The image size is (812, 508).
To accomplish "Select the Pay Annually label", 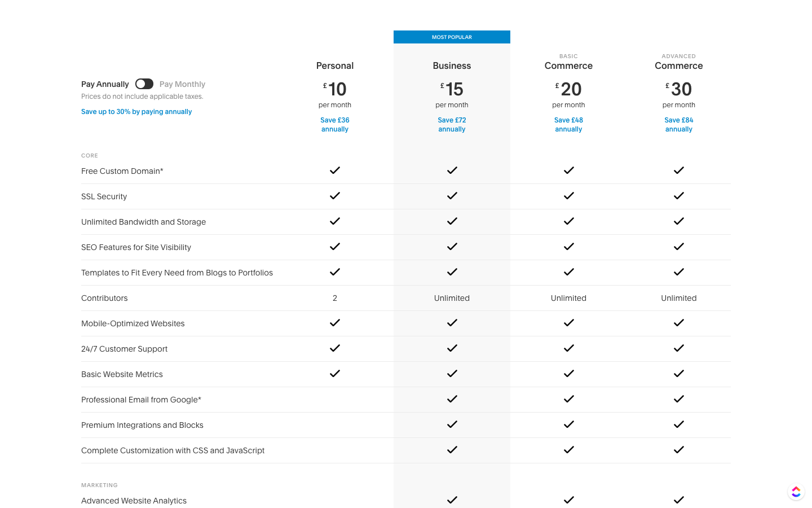I will [105, 84].
